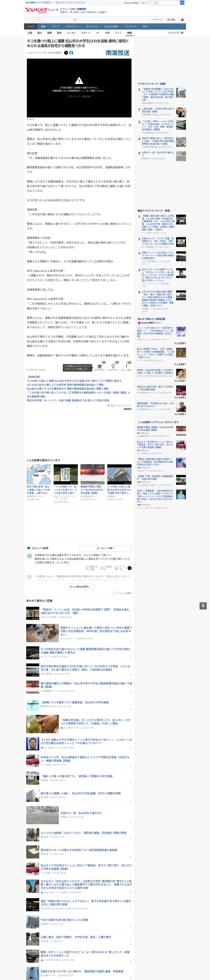This screenshot has height=980, width=210.
Task: Expand first comment with 'もっと見る' link
Action: (x=63, y=562)
